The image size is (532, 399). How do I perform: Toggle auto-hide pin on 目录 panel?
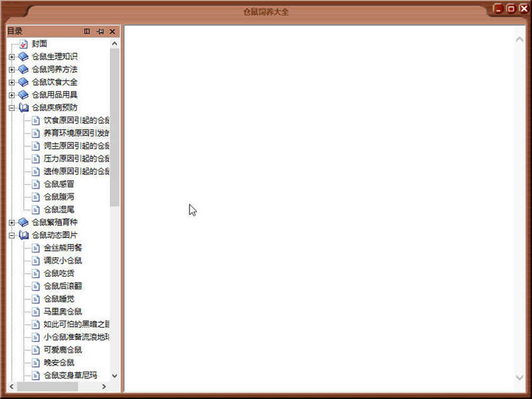point(100,31)
